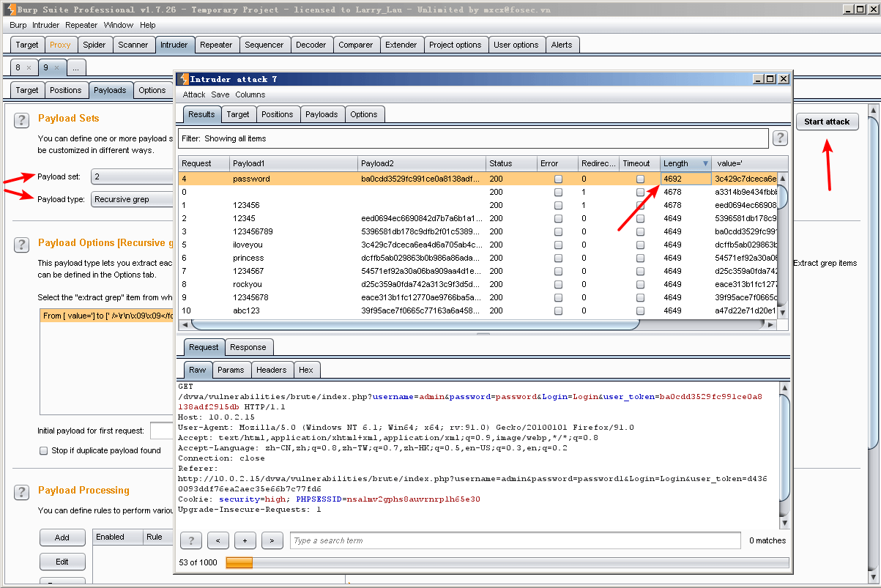Click attack progress bar
Image resolution: width=881 pixels, height=588 pixels.
pyautogui.click(x=508, y=562)
